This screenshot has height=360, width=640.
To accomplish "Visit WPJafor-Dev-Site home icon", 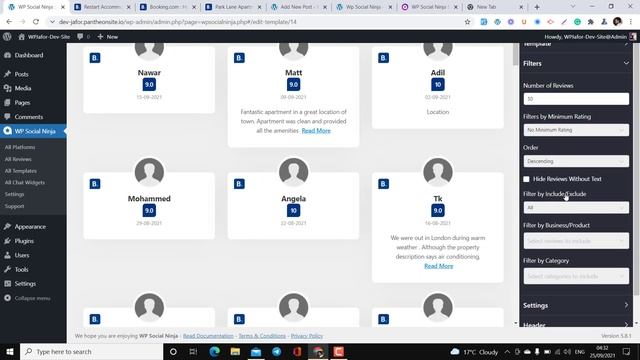I will coord(21,37).
